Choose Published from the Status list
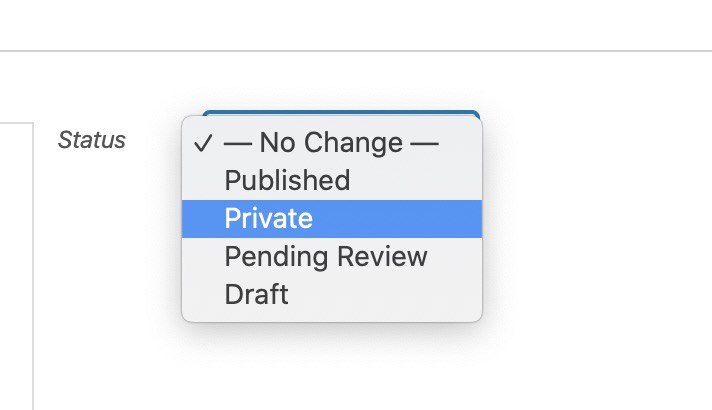This screenshot has height=410, width=712. point(287,181)
